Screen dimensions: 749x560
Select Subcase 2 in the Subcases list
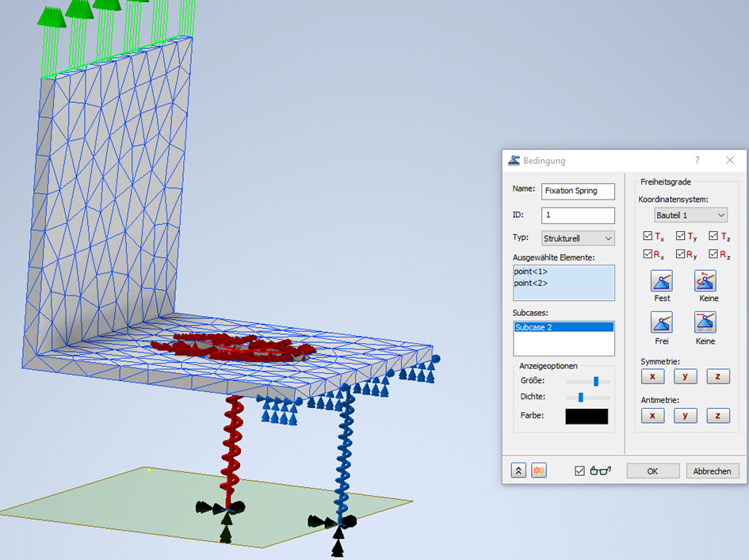point(564,326)
